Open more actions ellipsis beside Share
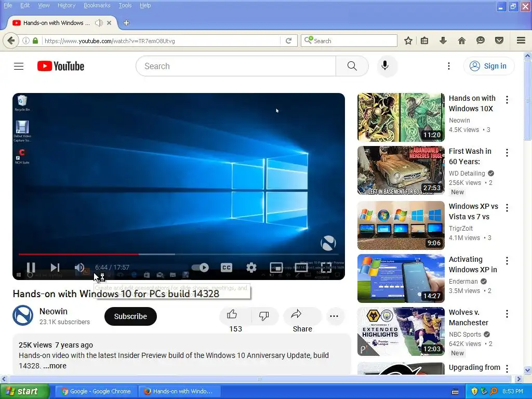The height and width of the screenshot is (399, 532). pyautogui.click(x=334, y=316)
